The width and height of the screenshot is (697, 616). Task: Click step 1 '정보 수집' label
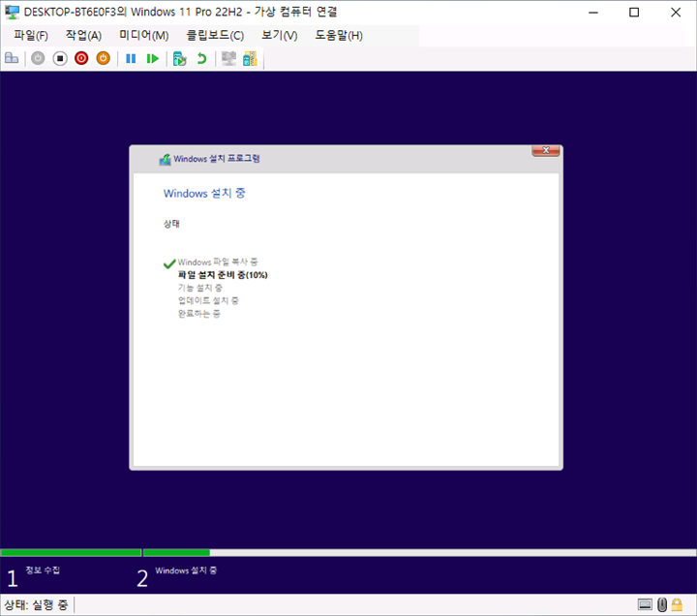[43, 570]
